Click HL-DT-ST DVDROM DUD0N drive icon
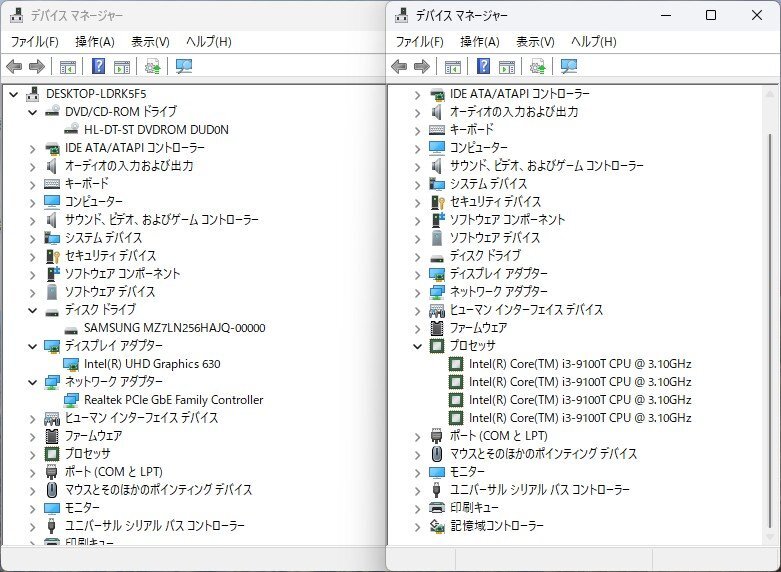781x572 pixels. click(71, 130)
